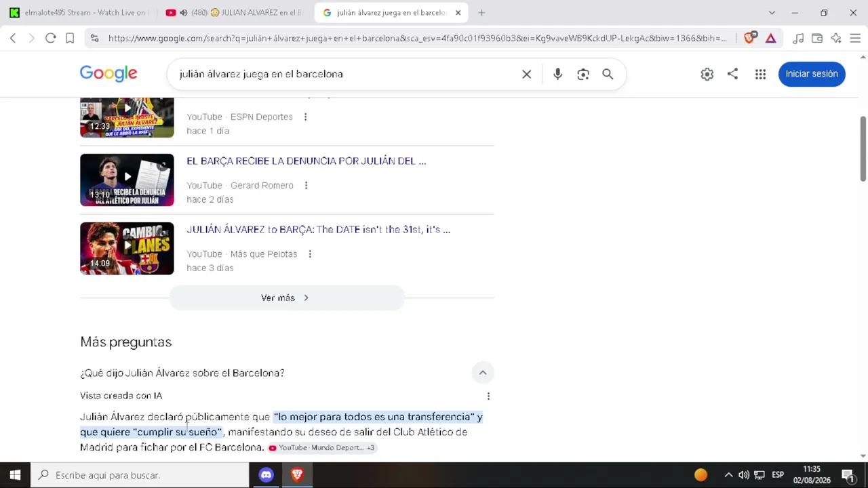Open the Brave Wallet icon

817,39
